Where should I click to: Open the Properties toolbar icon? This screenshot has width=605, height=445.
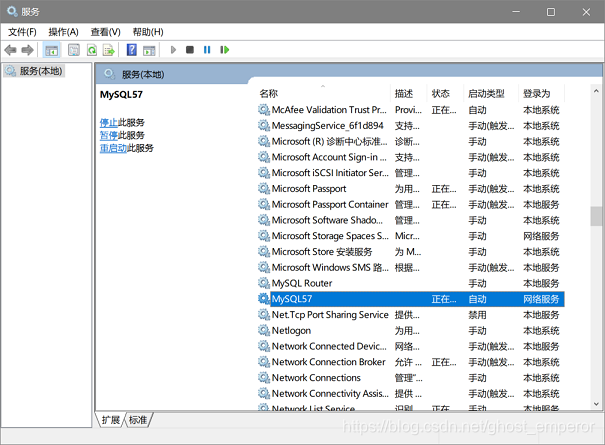[74, 50]
